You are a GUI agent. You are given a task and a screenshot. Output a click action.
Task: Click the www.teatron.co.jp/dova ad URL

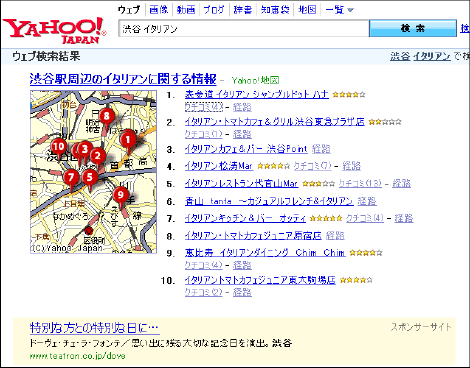pyautogui.click(x=77, y=356)
